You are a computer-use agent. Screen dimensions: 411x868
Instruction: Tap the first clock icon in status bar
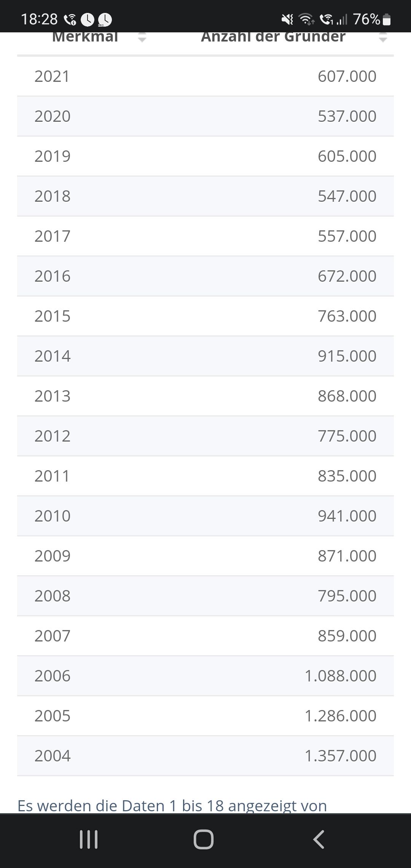pyautogui.click(x=88, y=19)
